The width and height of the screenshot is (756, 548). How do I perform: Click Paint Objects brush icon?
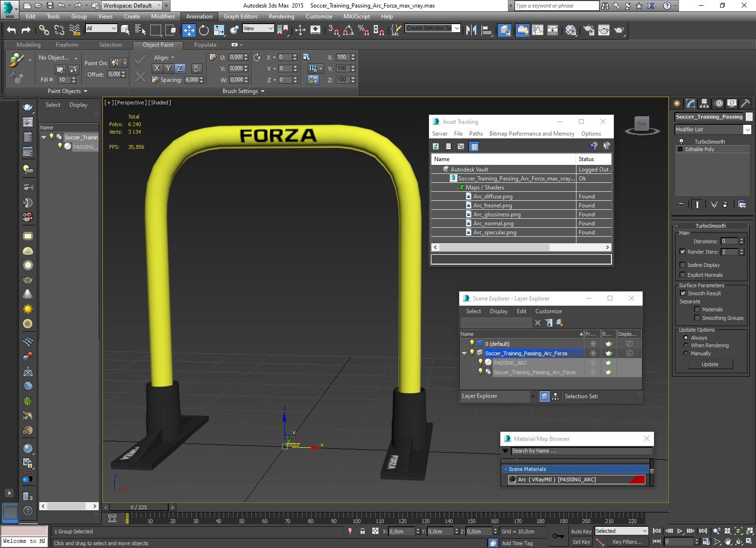pos(17,60)
